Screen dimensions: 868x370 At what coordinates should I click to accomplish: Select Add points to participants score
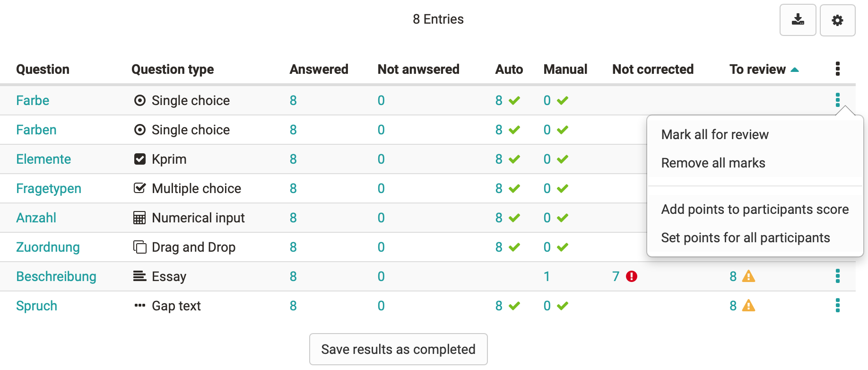click(755, 210)
